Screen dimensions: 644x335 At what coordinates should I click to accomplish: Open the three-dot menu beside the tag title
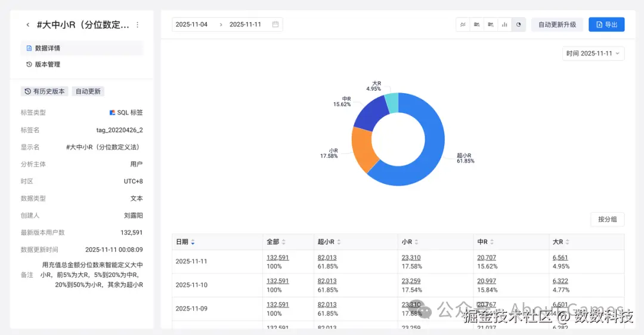(x=138, y=24)
